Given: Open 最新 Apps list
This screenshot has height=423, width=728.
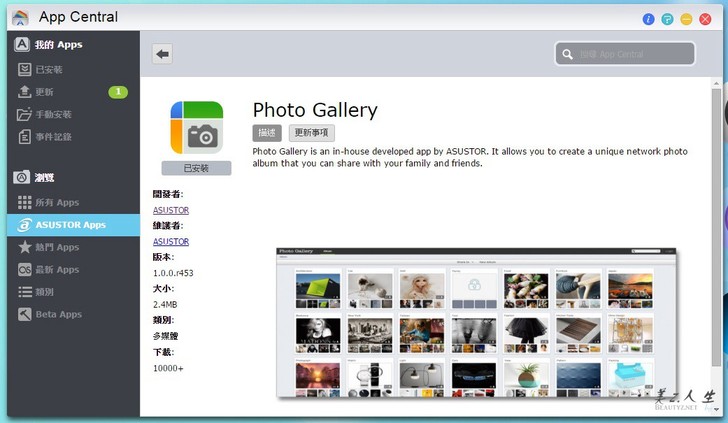Looking at the screenshot, I should (x=57, y=270).
